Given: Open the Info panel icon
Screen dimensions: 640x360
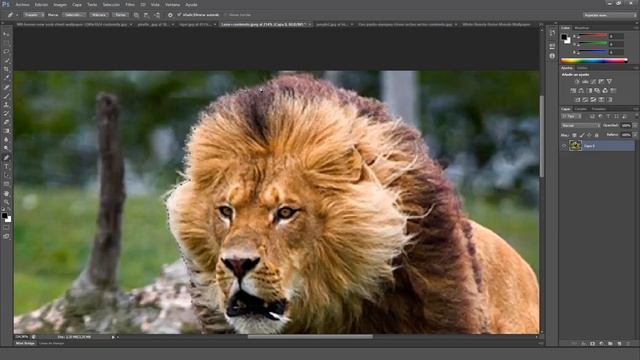Looking at the screenshot, I should [x=552, y=56].
